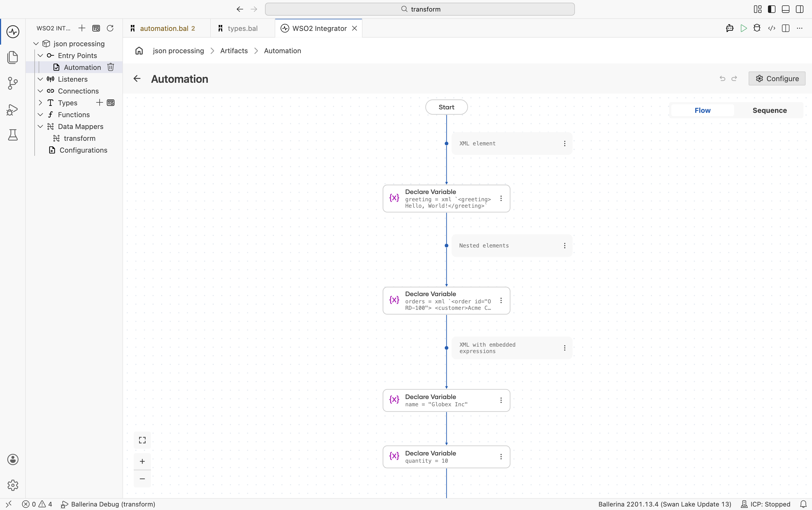Open Run and Debug view

pos(13,109)
